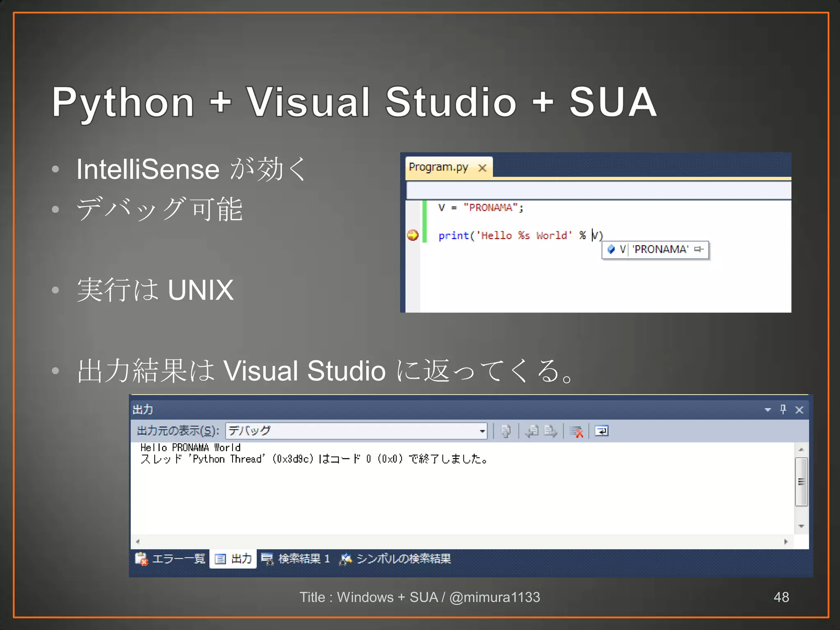This screenshot has width=840, height=630.
Task: Switch to the エラー一覧 tab
Action: [x=170, y=559]
